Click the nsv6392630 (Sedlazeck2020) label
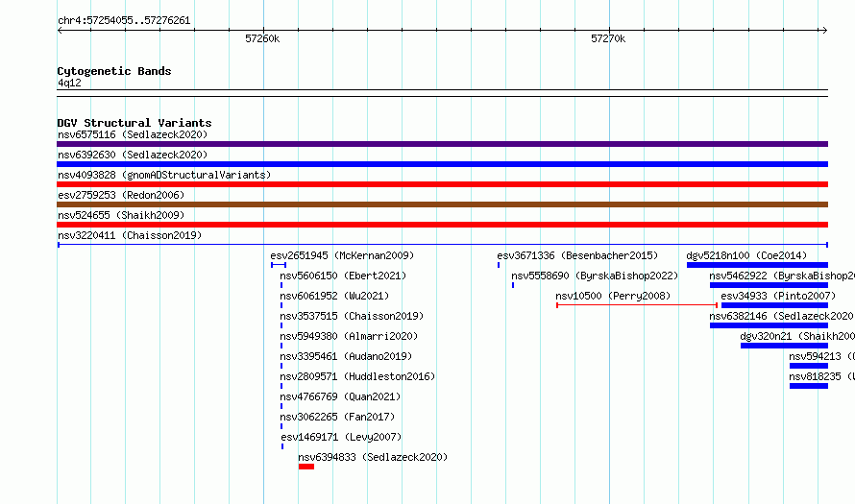855x504 pixels. point(133,155)
